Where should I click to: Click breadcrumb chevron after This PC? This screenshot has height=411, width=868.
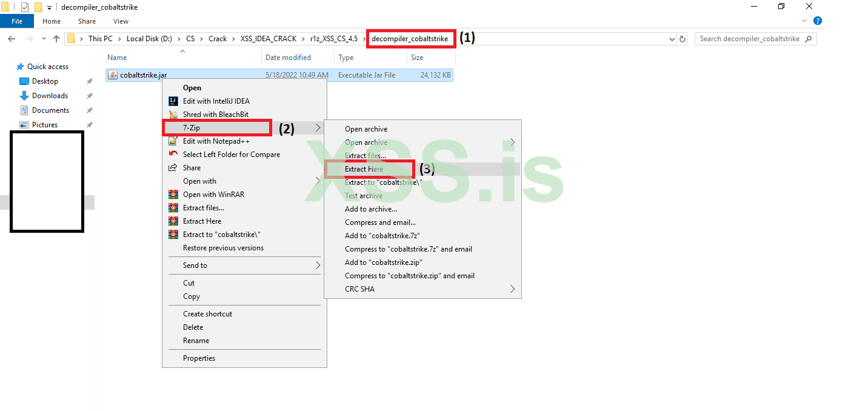point(119,39)
